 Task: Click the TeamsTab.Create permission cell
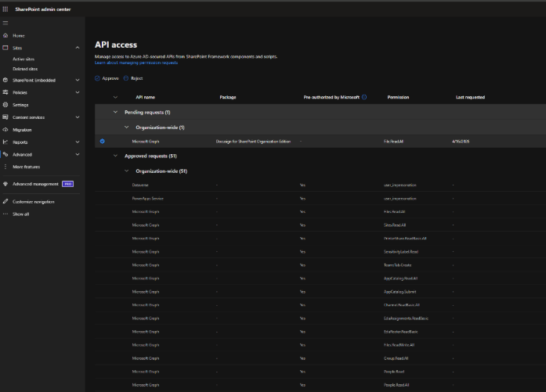(x=397, y=265)
